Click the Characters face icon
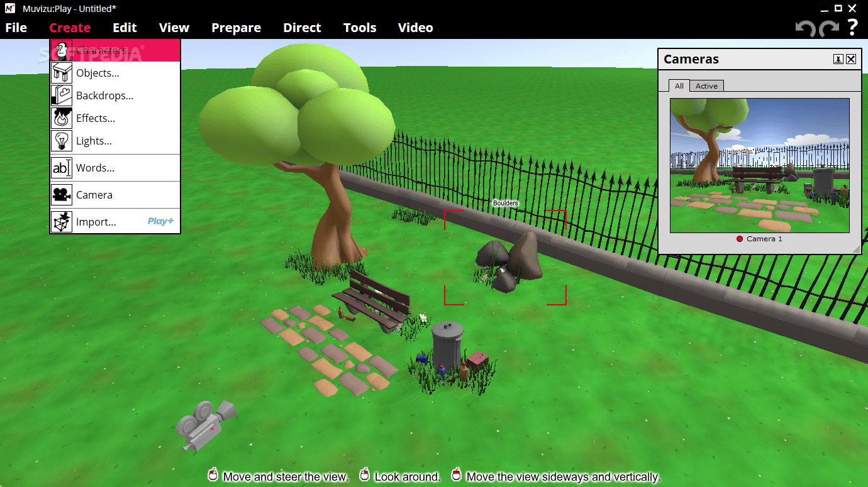868x487 pixels. [x=62, y=50]
